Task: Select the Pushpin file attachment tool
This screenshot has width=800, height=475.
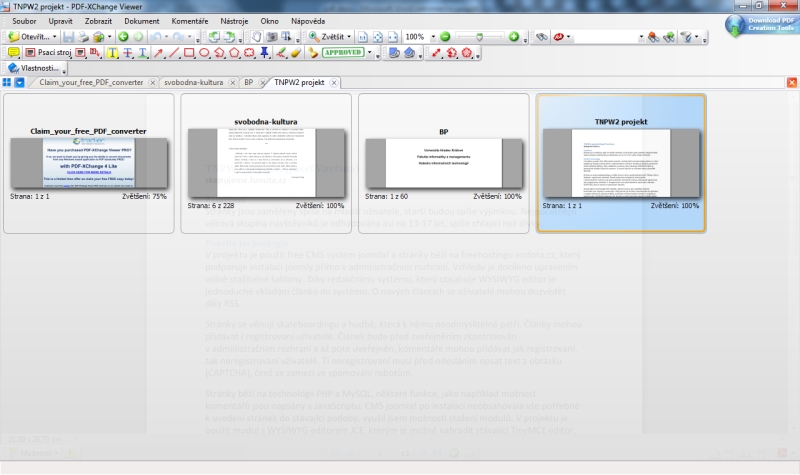Action: click(x=264, y=53)
